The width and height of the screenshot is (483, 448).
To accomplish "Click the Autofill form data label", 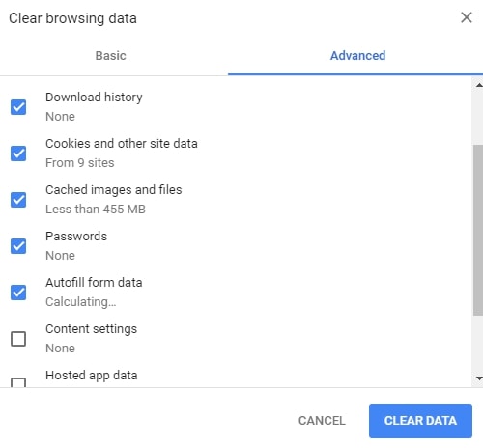I will click(94, 282).
